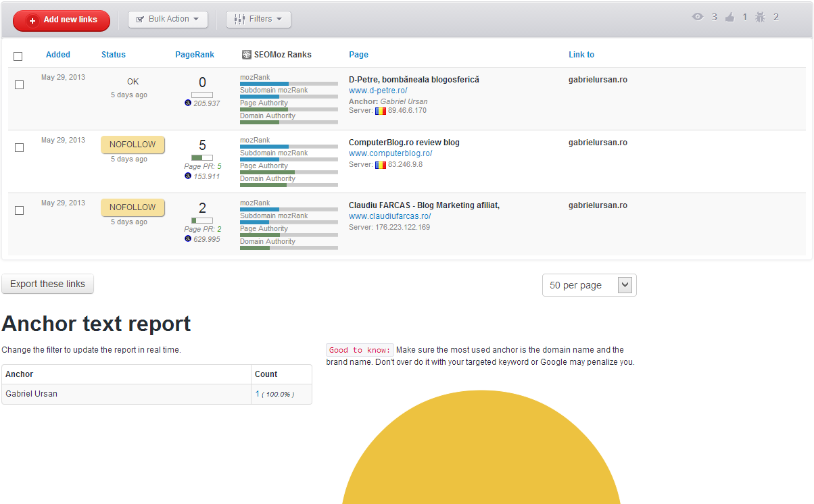
Task: Click the Page PR: 2 text
Action: coord(203,229)
